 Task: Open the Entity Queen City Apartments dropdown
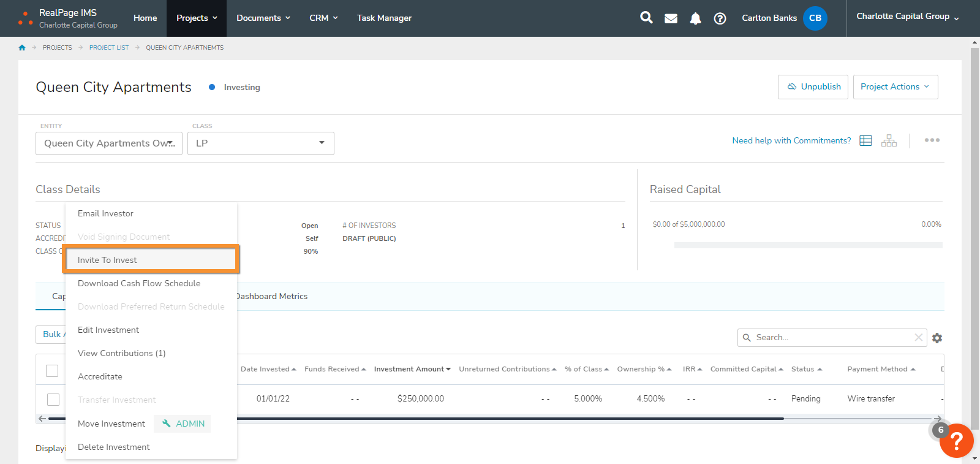point(109,143)
